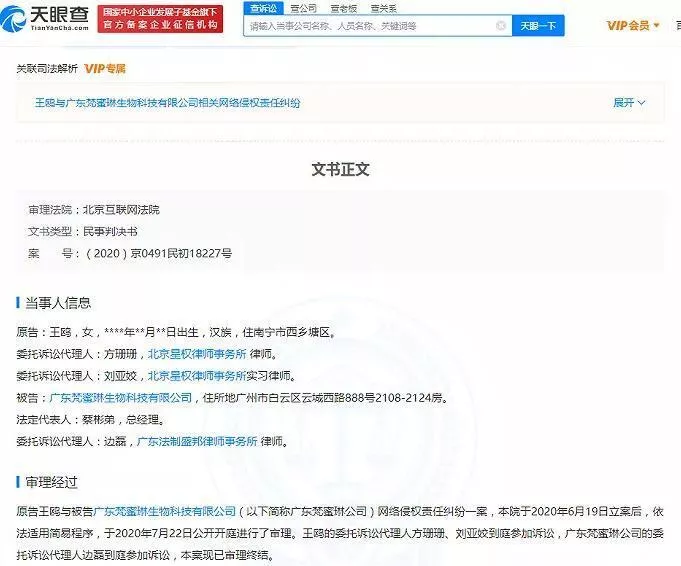Image resolution: width=681 pixels, height=566 pixels.
Task: Switch to the 查老板 tab
Action: pos(344,8)
